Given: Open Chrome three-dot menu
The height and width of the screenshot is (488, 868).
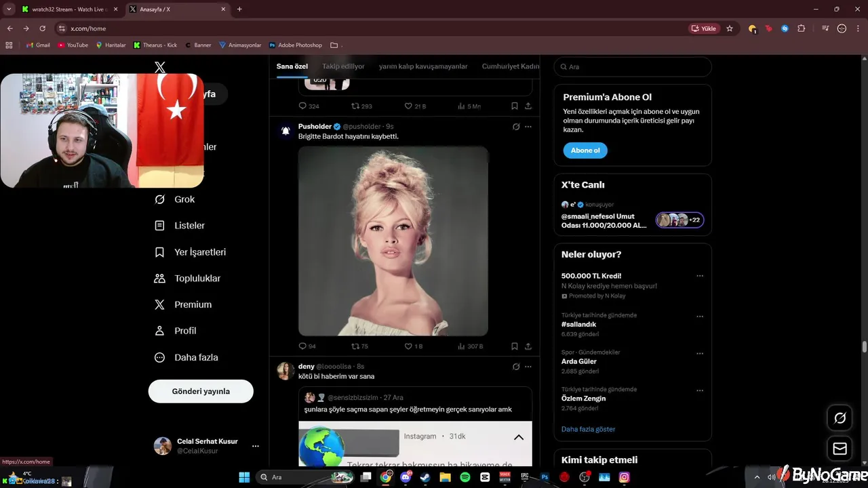Looking at the screenshot, I should click(859, 28).
